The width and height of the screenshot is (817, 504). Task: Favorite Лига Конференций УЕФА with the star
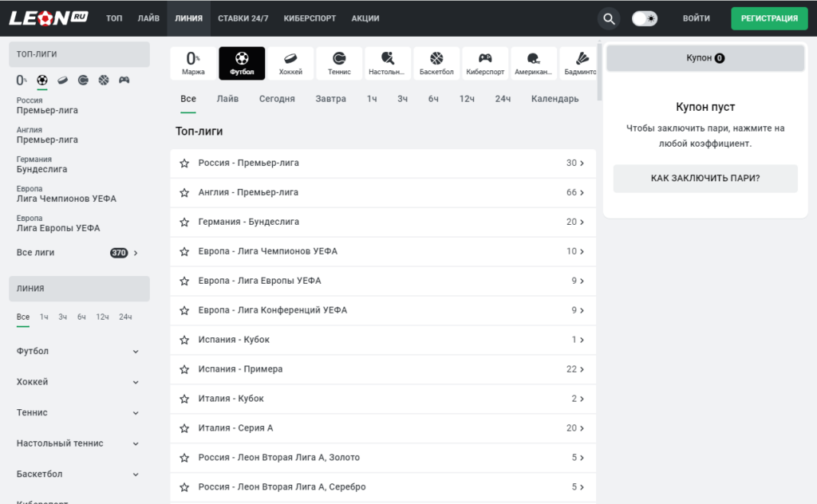184,310
